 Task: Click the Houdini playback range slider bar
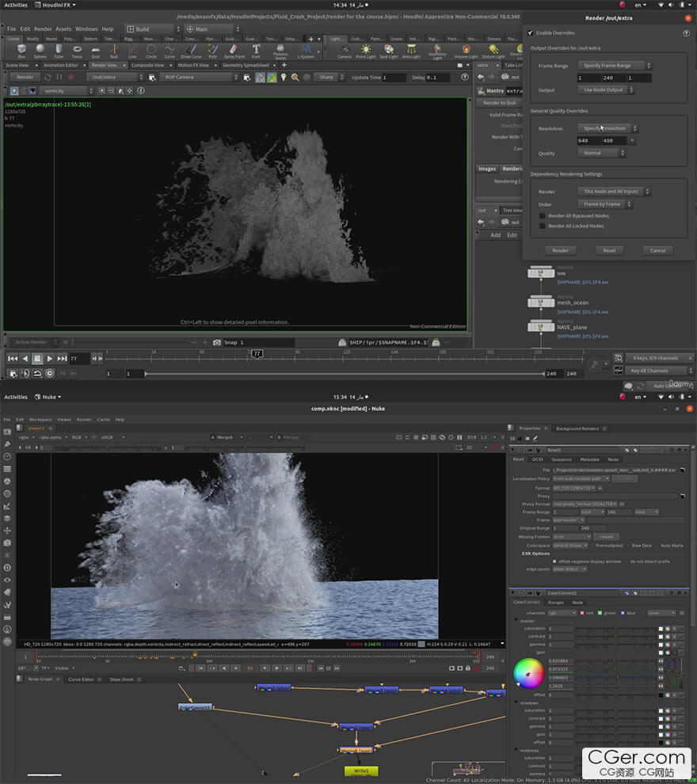point(344,374)
